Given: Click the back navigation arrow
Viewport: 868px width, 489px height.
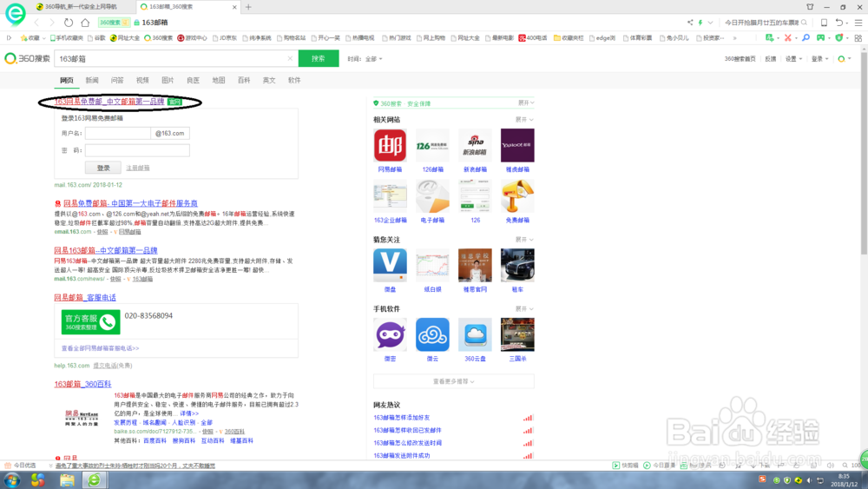Looking at the screenshot, I should [36, 23].
